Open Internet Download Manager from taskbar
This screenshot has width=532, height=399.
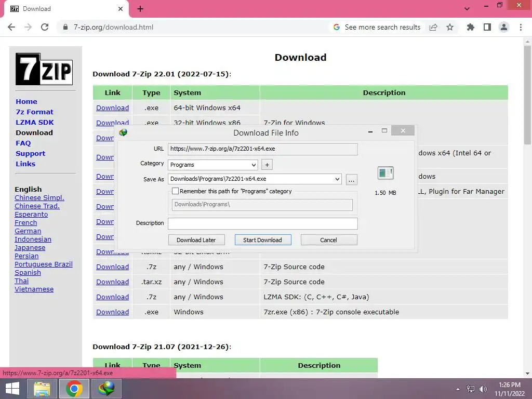tap(107, 389)
